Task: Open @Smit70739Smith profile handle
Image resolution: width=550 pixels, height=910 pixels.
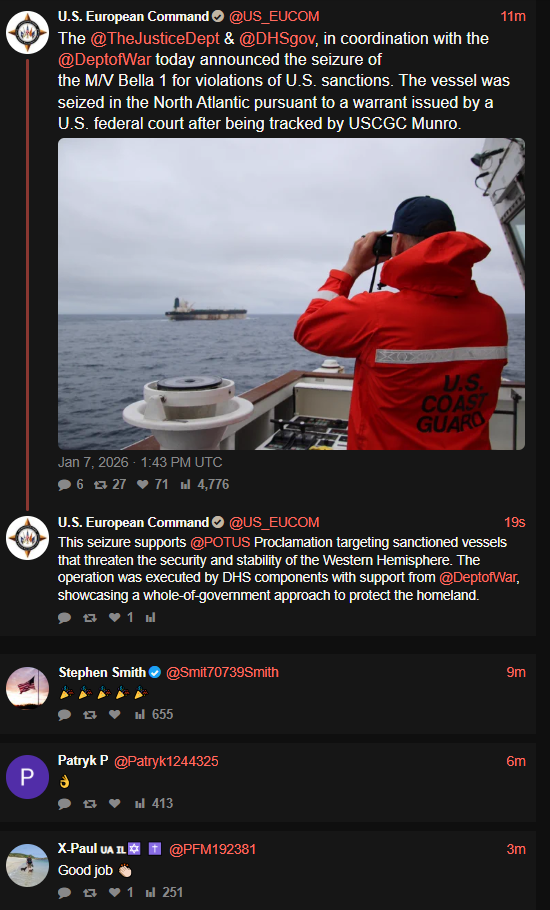Action: [x=222, y=673]
